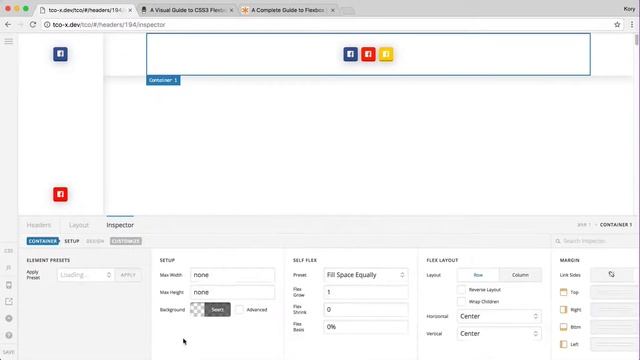The height and width of the screenshot is (360, 640).
Task: Set the Layout to Column
Action: [x=520, y=275]
